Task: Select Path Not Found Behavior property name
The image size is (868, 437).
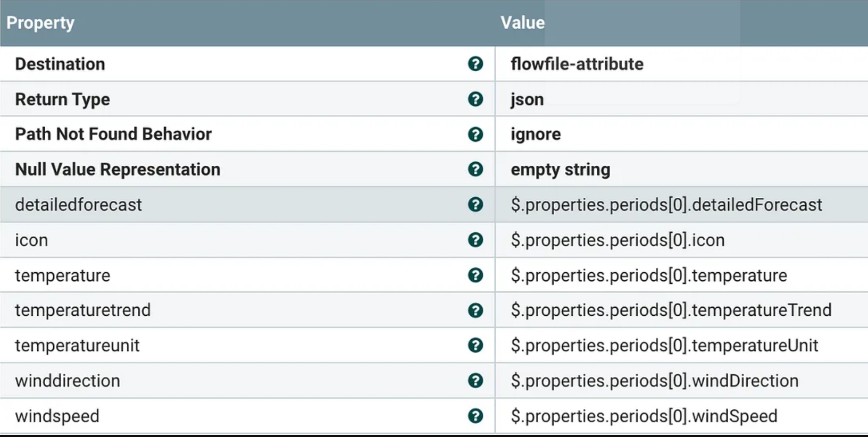Action: tap(113, 134)
